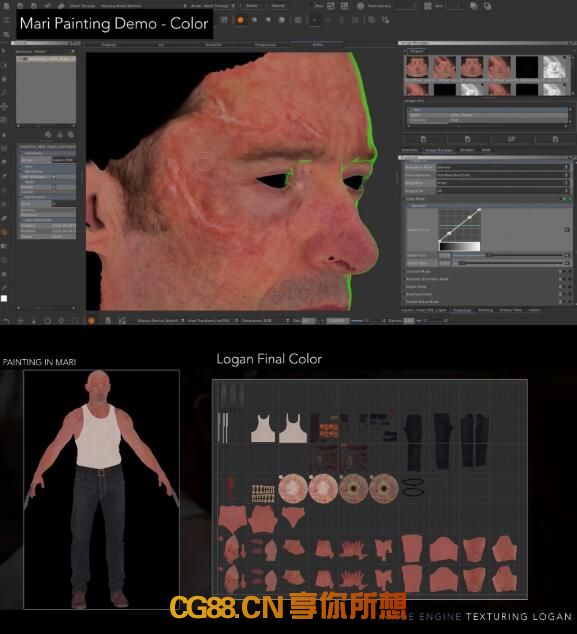Open the Projection dropdown showing Front
Screen dimensions: 577x634
502,183
